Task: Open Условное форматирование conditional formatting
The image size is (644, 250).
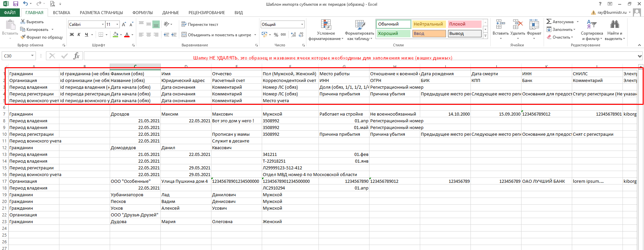Action: (326, 30)
